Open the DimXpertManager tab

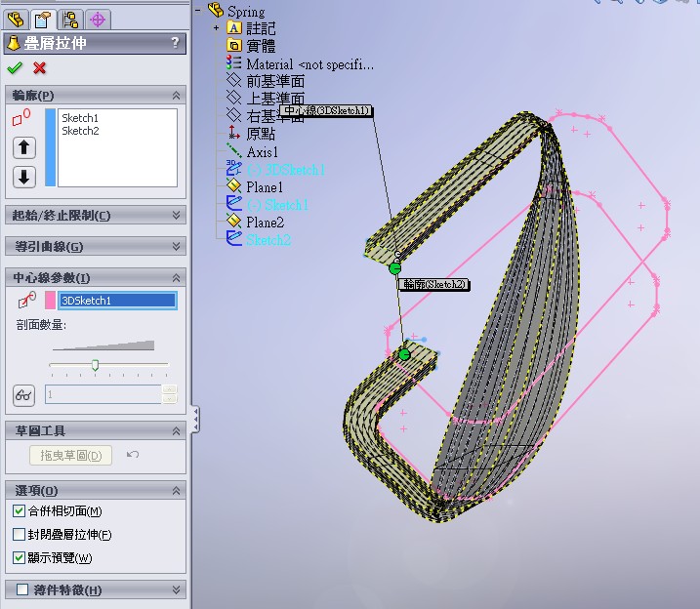[98, 20]
